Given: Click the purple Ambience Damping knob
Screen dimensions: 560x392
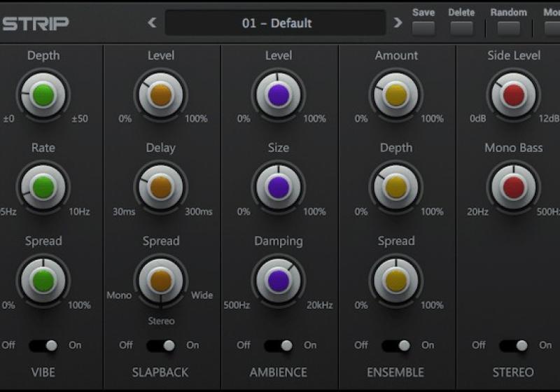Looking at the screenshot, I should click(x=278, y=280).
